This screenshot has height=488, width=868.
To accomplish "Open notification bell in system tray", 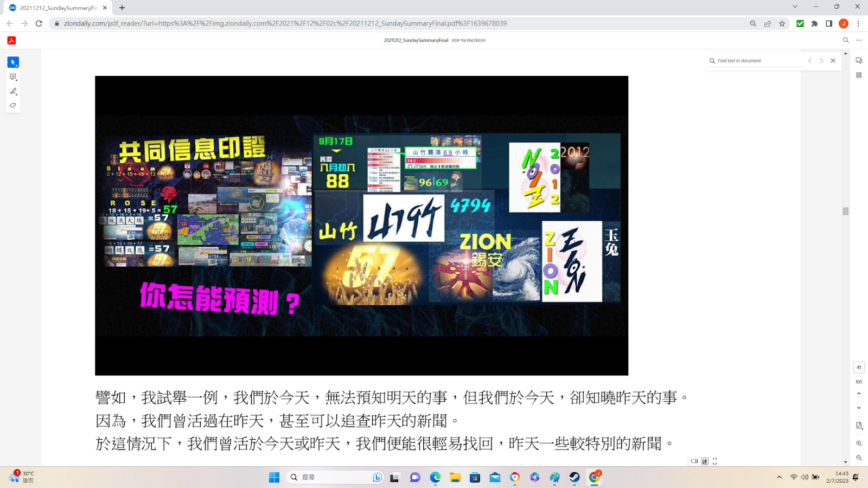I will pos(856,477).
